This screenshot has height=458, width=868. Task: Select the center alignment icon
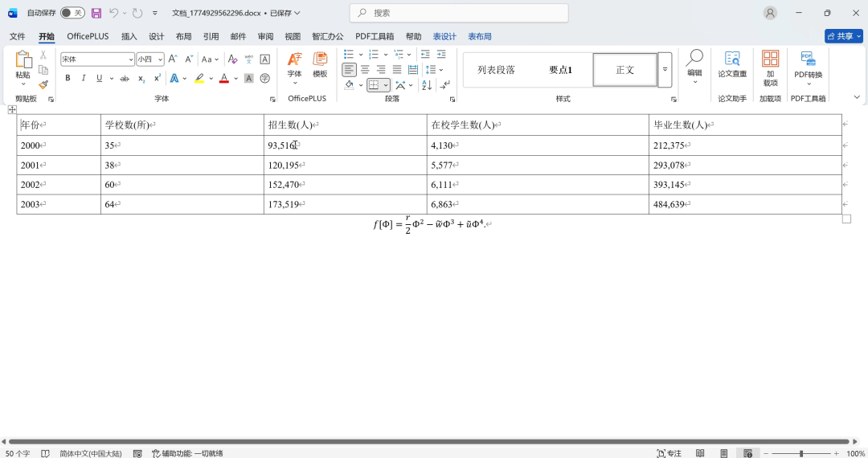pos(365,70)
